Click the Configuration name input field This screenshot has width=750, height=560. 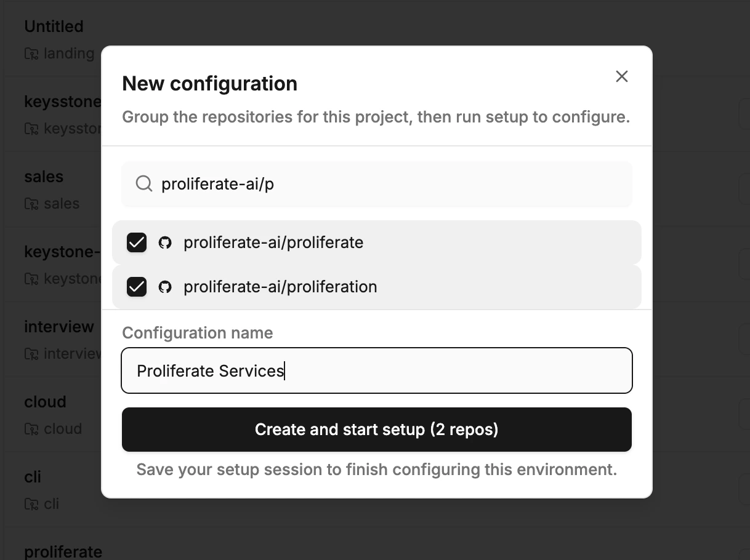click(x=377, y=370)
